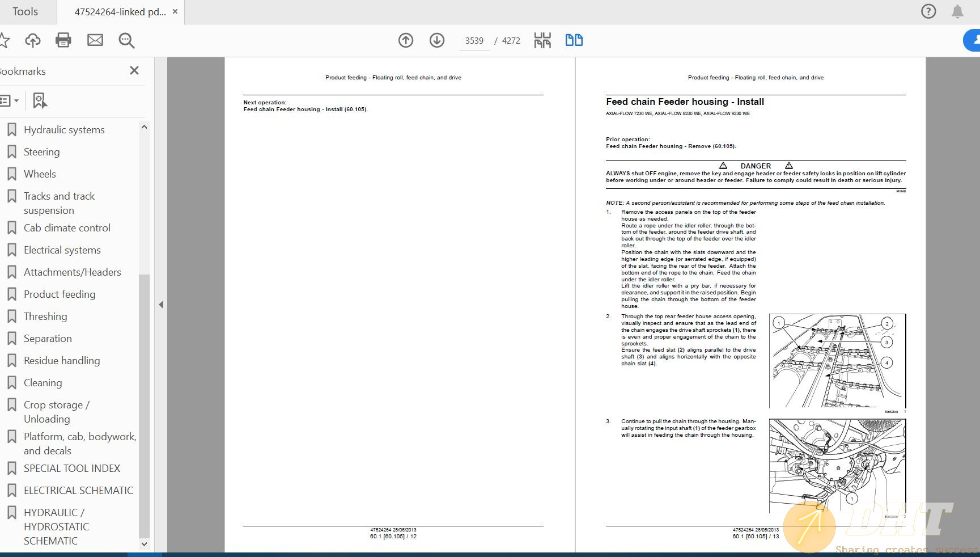Click the feeder gearbox input shaft figure
980x557 pixels.
point(837,466)
